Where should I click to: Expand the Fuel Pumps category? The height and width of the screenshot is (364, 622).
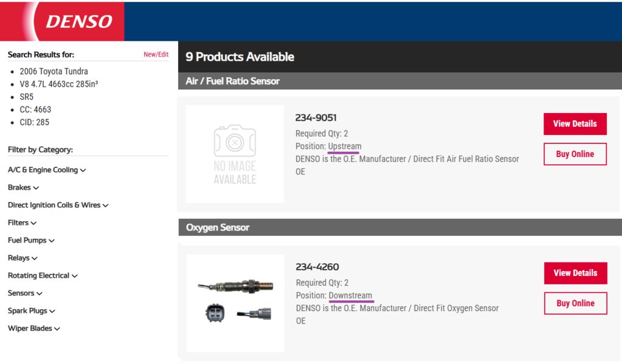(31, 240)
